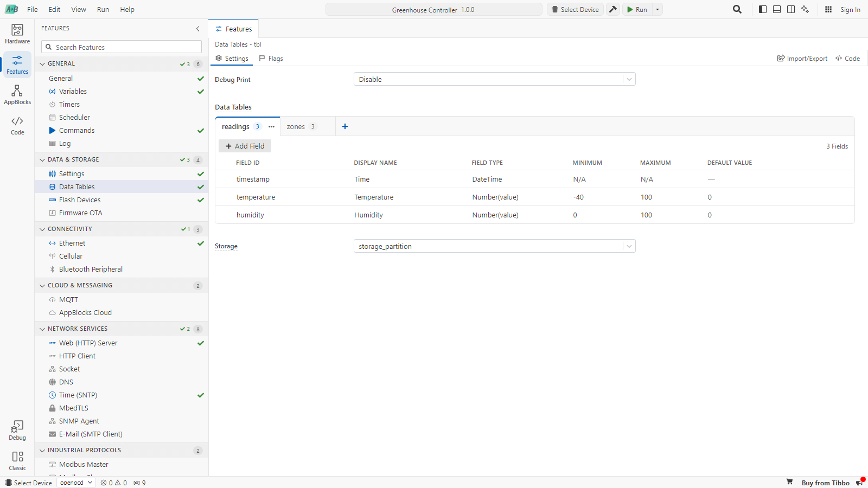This screenshot has height=488, width=868.
Task: Toggle the bottom panel layout icon
Action: click(x=777, y=9)
